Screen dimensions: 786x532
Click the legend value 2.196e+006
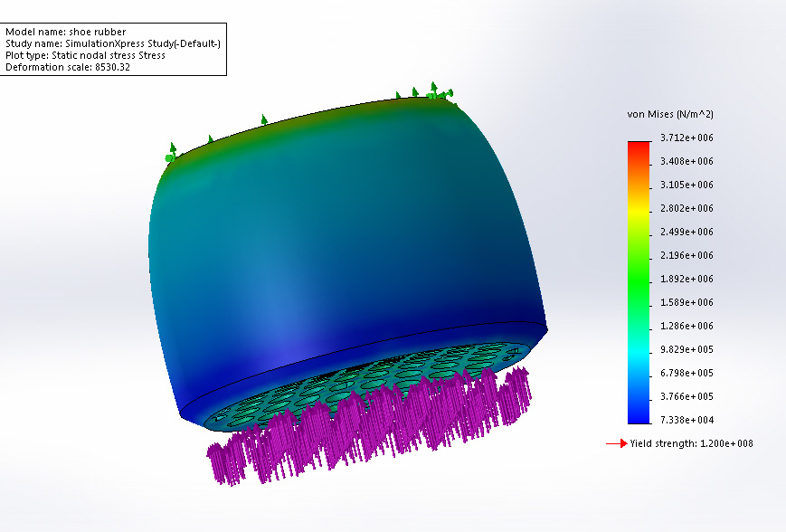tap(687, 255)
